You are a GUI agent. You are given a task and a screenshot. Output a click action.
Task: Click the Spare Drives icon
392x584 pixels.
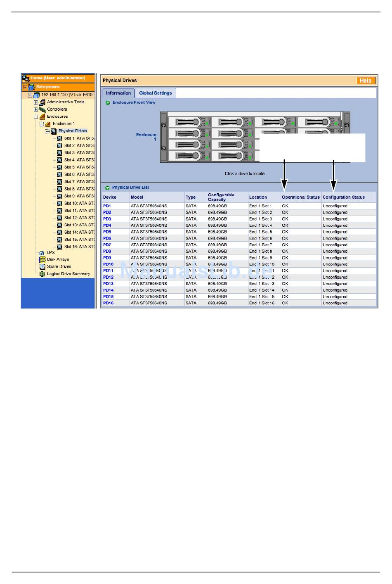click(x=42, y=267)
